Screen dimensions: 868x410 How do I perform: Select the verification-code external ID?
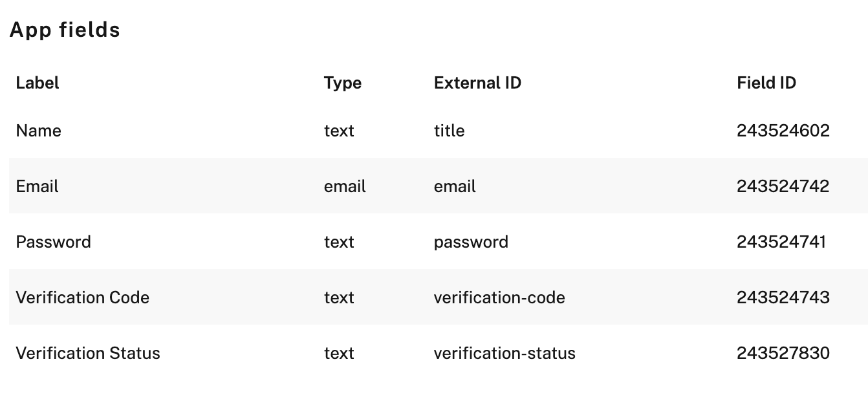point(499,297)
